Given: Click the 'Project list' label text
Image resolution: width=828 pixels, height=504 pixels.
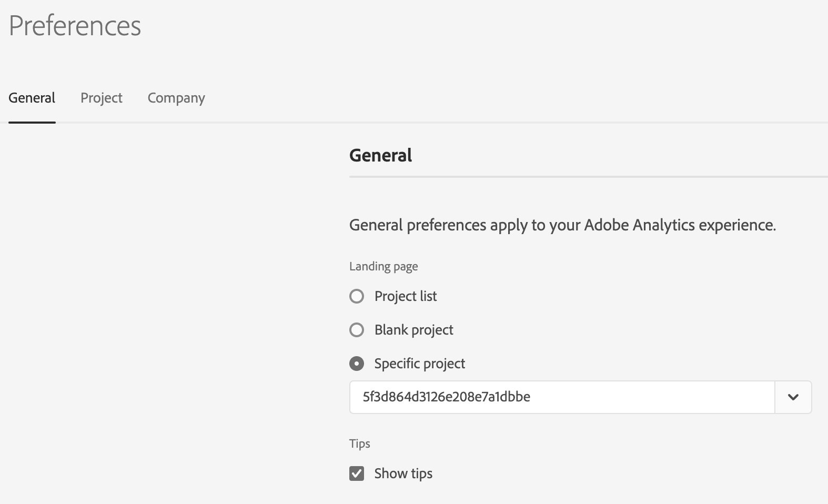Looking at the screenshot, I should pos(406,296).
